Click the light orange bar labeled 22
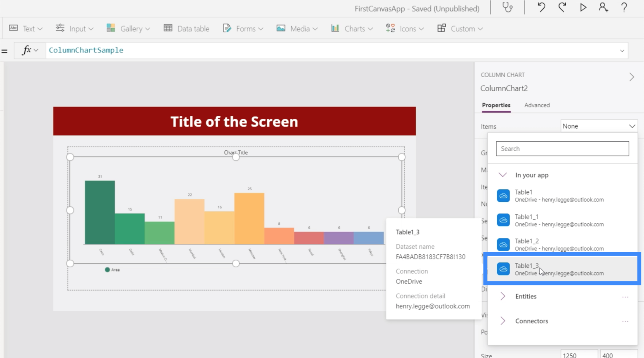 pyautogui.click(x=189, y=221)
